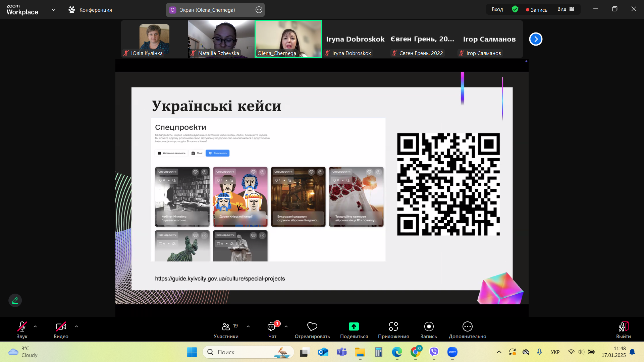Viewport: 644px width, 362px height.
Task: Open Экран (Olena_Chernega) share tab
Action: pos(207,10)
